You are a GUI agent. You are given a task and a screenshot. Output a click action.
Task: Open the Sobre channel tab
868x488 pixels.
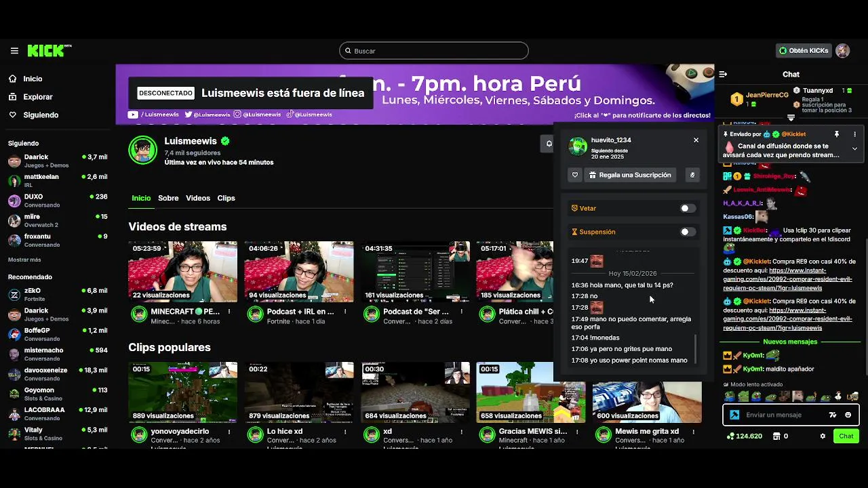click(x=168, y=198)
